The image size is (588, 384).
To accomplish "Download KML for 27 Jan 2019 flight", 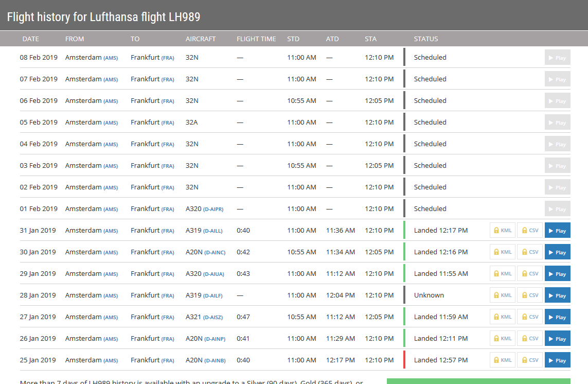I will coord(503,317).
